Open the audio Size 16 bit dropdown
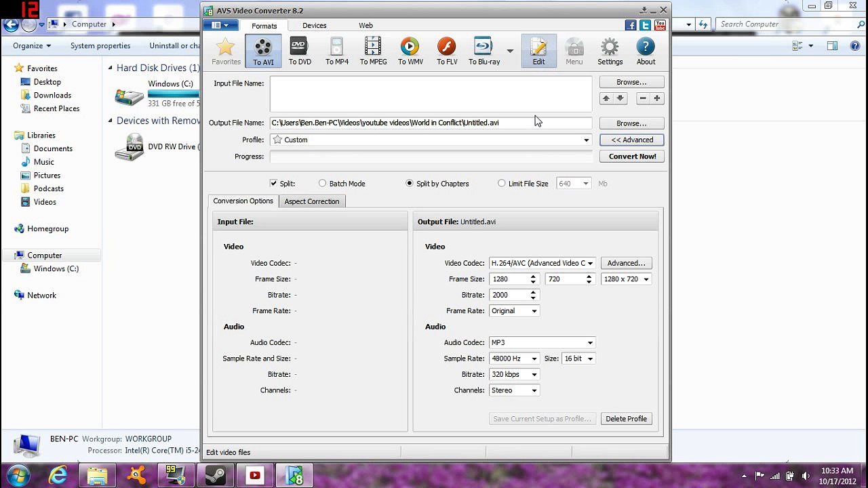 [578, 359]
